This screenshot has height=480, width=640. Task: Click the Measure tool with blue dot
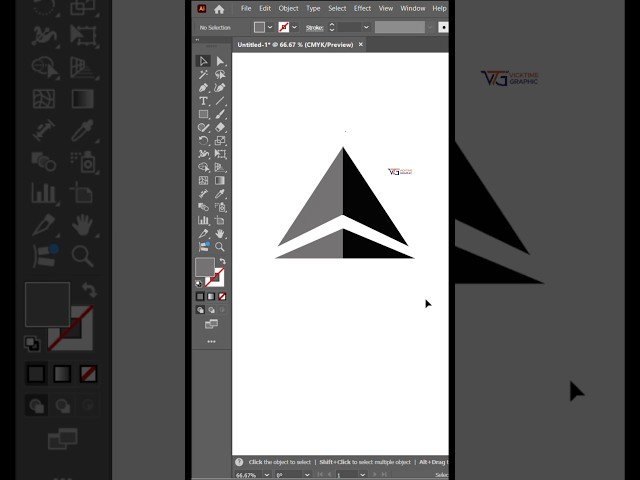203,247
